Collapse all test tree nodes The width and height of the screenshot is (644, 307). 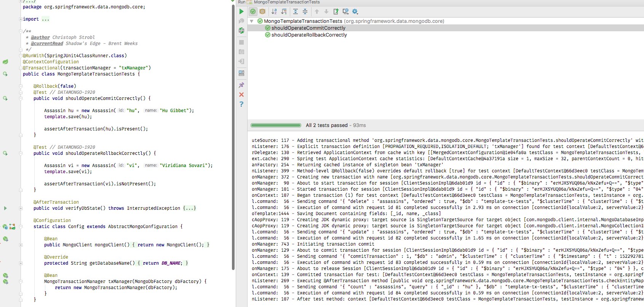[305, 11]
